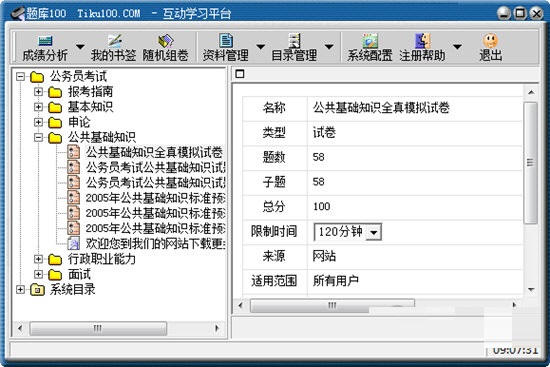Click the 子题 label cell
Image resolution: width=550 pixels, height=367 pixels.
[x=275, y=182]
